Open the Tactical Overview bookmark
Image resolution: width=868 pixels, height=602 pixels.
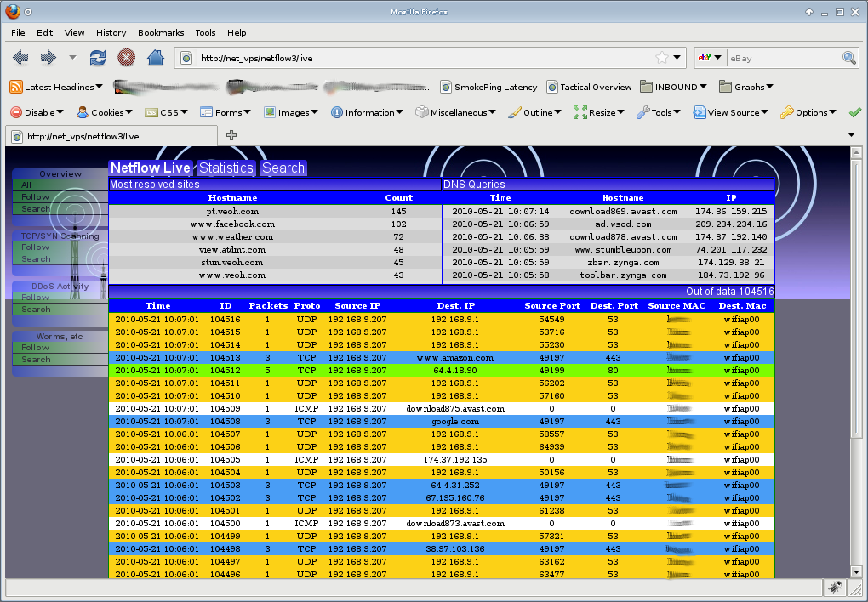[589, 87]
